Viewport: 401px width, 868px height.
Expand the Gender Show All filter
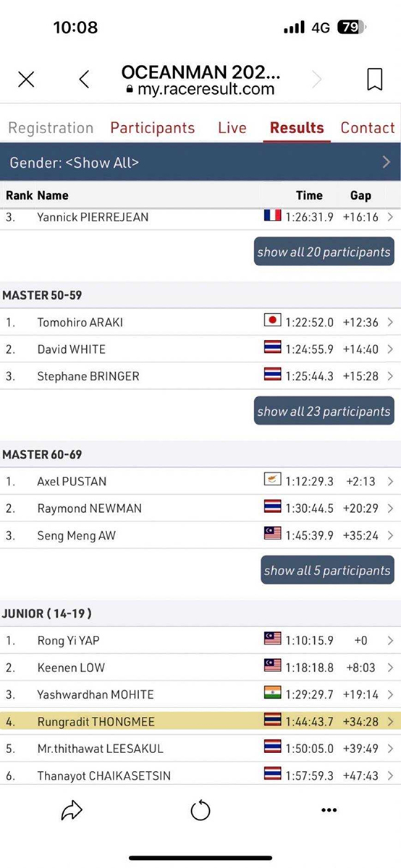pyautogui.click(x=200, y=162)
